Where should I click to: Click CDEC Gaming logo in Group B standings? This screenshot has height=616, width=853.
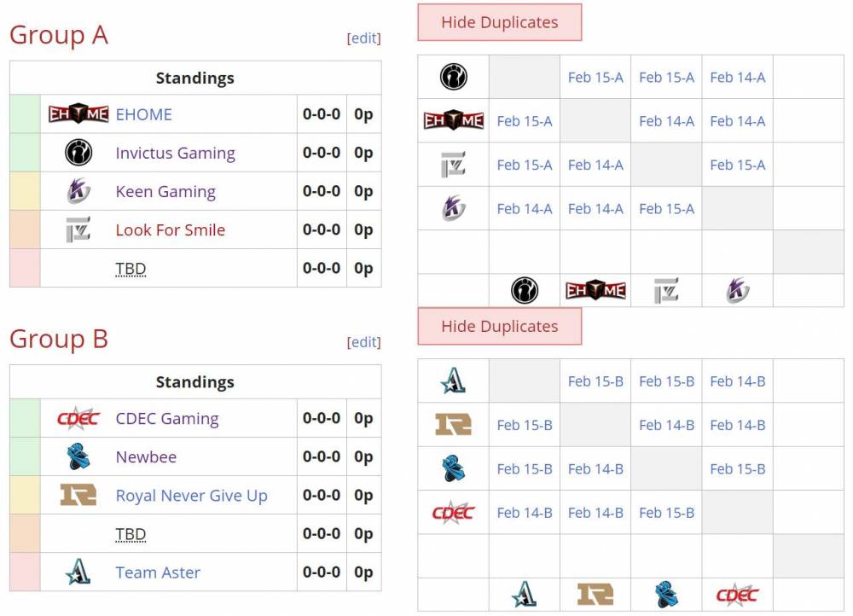(78, 418)
